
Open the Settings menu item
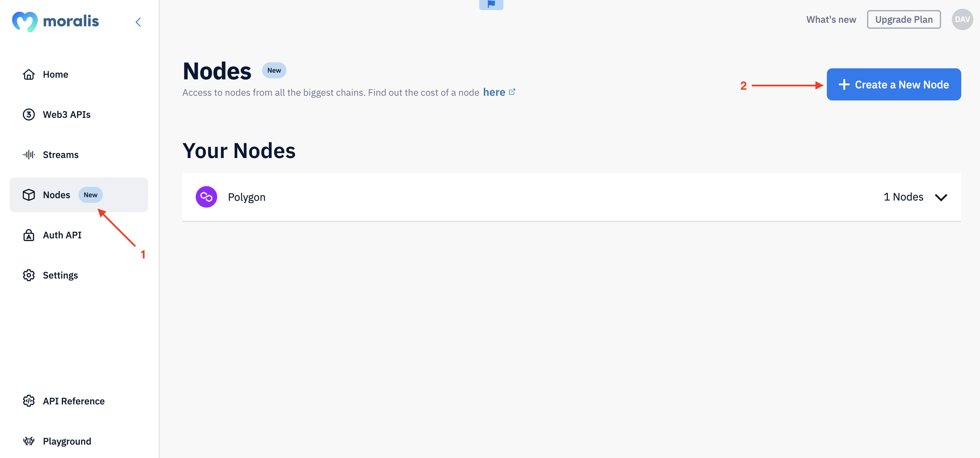point(60,275)
